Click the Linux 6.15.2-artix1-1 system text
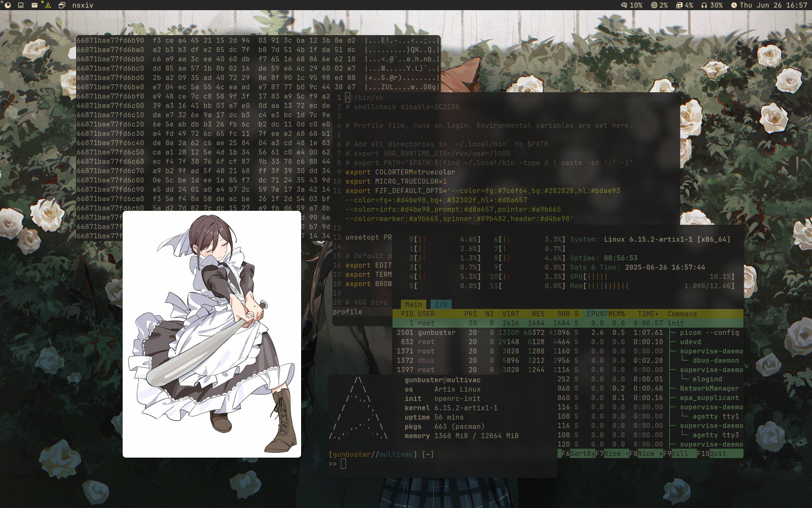Image resolution: width=812 pixels, height=508 pixels. 667,239
